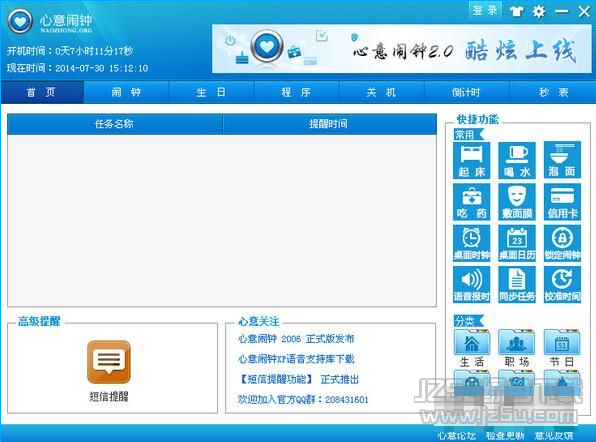Open the 闹钟 alarm tab
This screenshot has width=596, height=442.
pos(126,92)
